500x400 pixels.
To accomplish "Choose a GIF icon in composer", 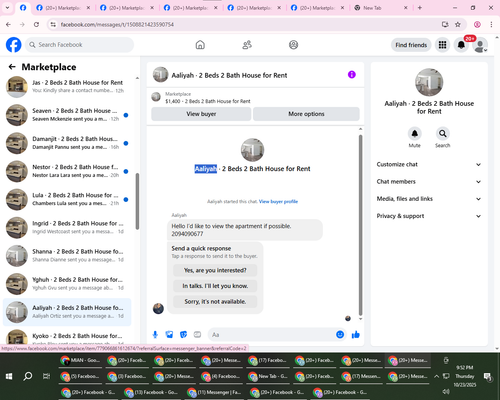I will [x=197, y=334].
